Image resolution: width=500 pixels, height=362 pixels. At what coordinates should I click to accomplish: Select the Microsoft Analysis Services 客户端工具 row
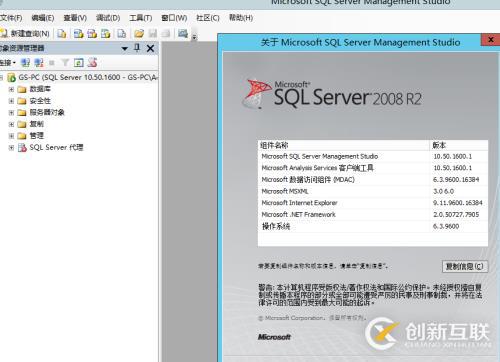373,168
